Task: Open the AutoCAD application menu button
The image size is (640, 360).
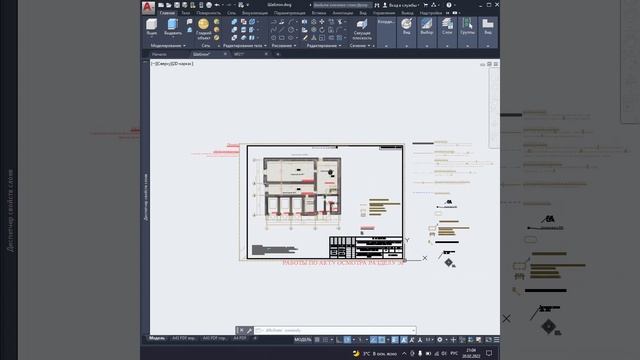Action: (148, 7)
